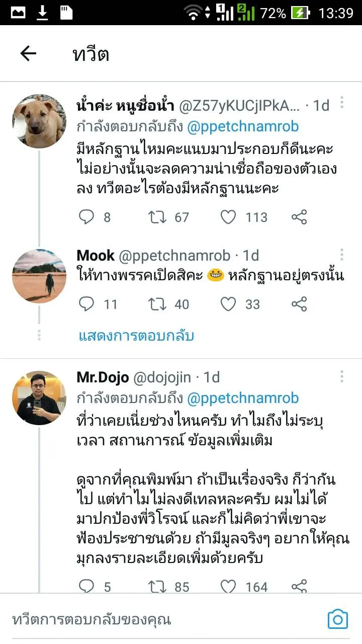Like Mr.Dojo's tweet with 164 likes
The image size is (362, 644).
pos(228,587)
